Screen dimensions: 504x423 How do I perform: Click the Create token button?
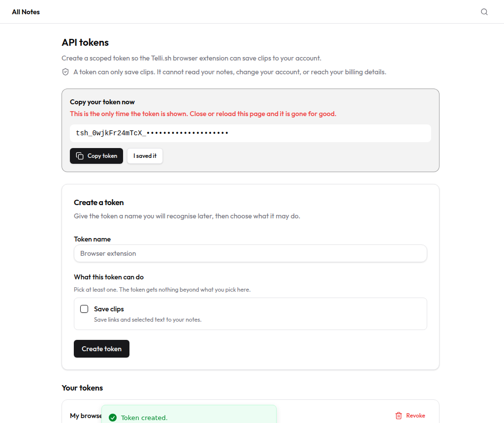point(101,349)
